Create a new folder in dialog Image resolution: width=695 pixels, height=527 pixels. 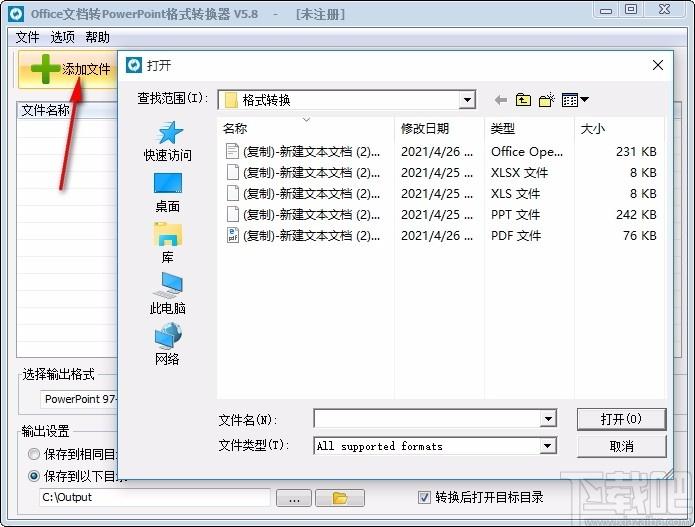click(x=547, y=100)
